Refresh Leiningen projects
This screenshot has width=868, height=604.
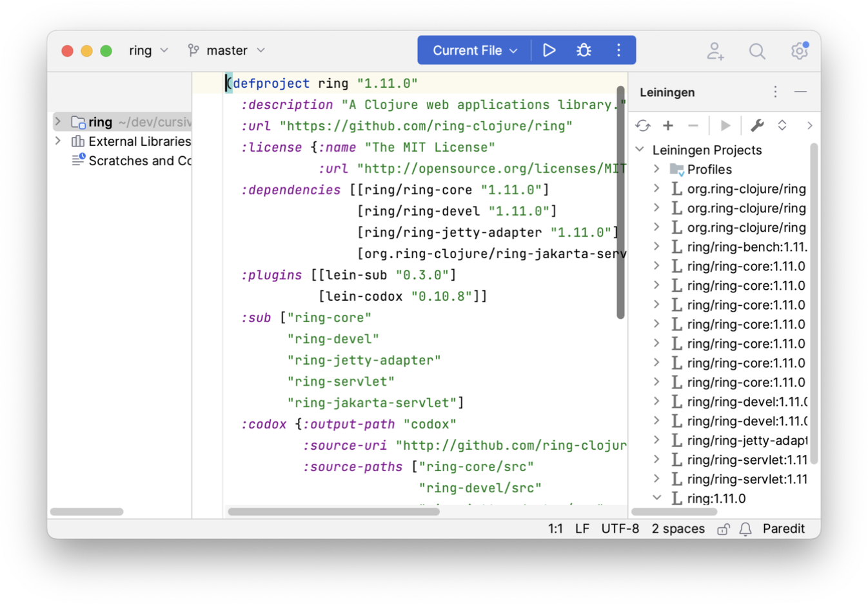(643, 126)
